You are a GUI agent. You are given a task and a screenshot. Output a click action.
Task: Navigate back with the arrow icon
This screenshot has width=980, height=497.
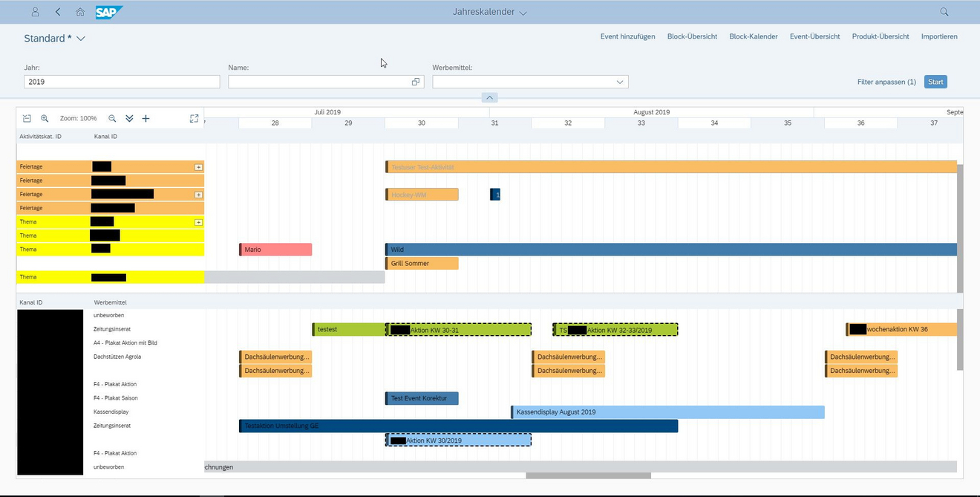(58, 12)
